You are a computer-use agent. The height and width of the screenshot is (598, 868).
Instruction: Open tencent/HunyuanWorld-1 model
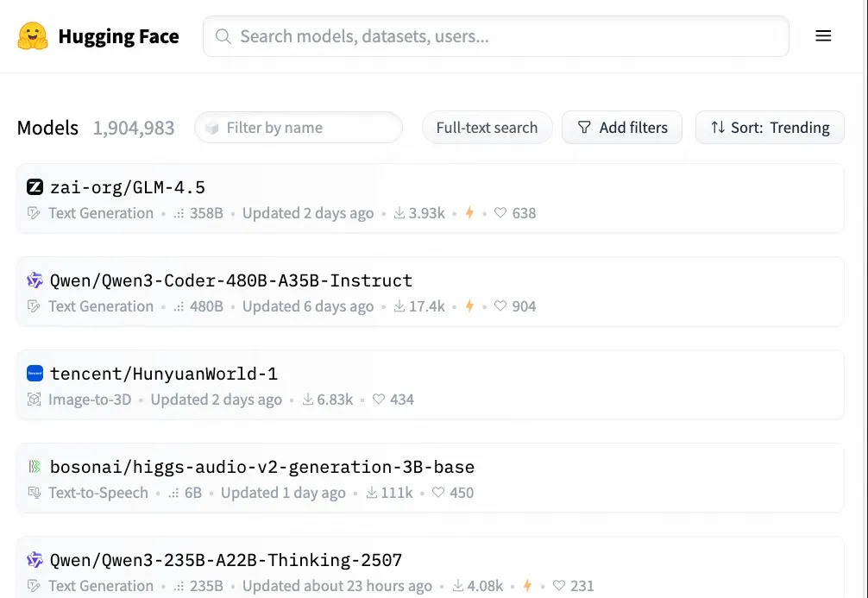[164, 374]
